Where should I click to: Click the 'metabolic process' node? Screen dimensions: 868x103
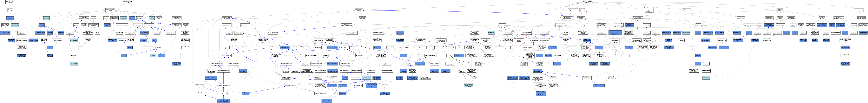(859, 10)
